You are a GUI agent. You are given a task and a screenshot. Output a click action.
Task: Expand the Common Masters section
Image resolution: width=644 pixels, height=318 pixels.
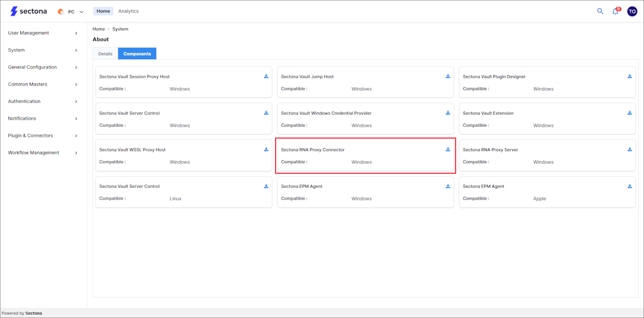click(x=43, y=84)
